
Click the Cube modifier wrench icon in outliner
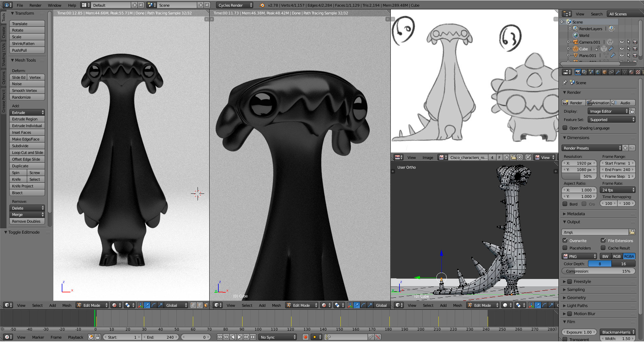[x=611, y=49]
